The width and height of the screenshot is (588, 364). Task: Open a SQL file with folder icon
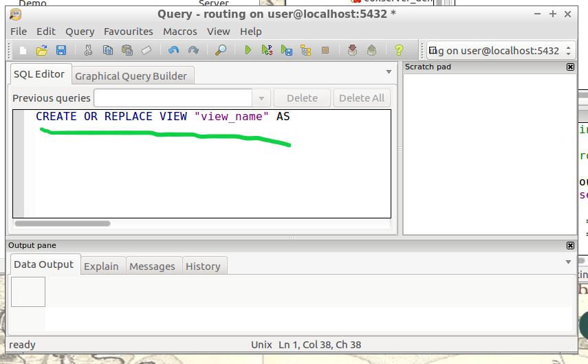[x=42, y=50]
